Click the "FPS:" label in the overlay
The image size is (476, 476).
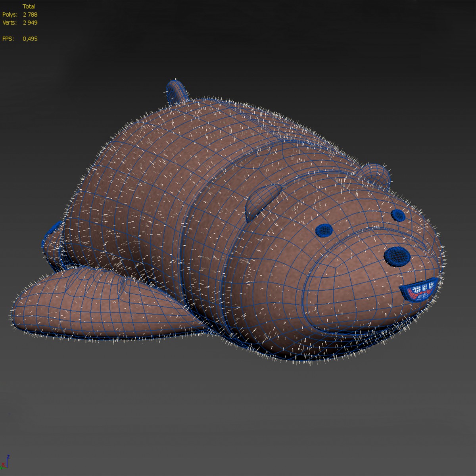8,39
